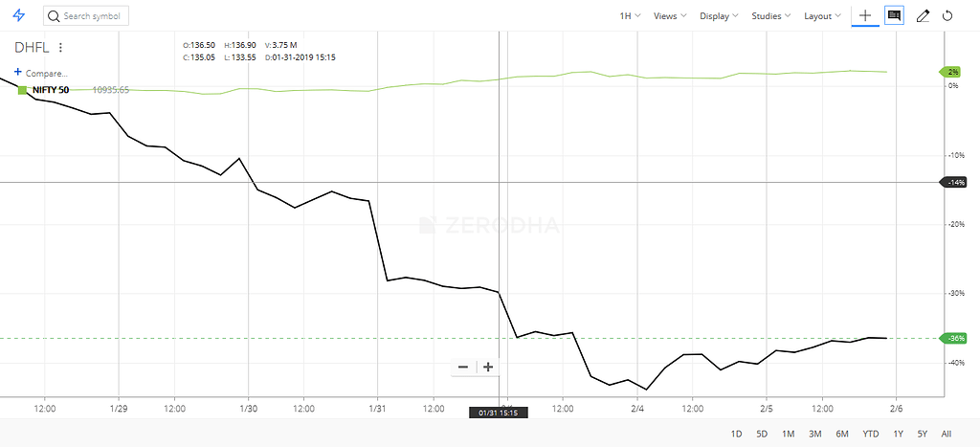Zoom out with the minus button
Viewport: 980px width, 447px height.
point(463,367)
